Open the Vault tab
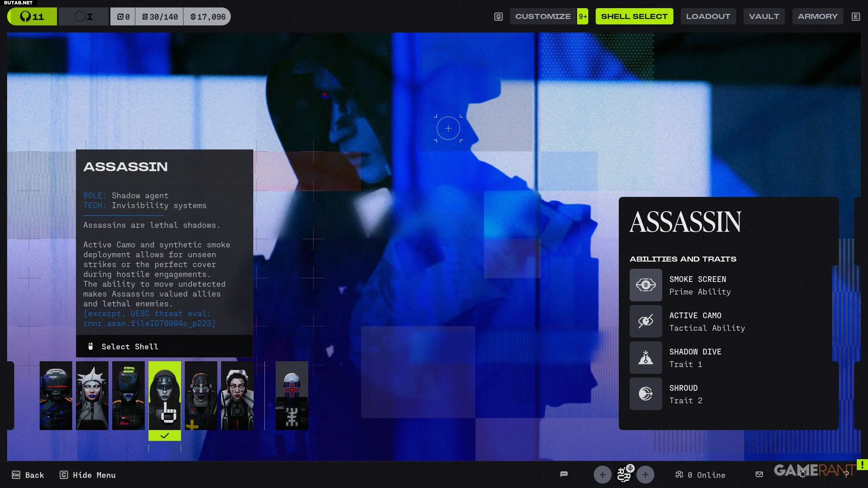Image resolution: width=868 pixels, height=488 pixels. [764, 16]
